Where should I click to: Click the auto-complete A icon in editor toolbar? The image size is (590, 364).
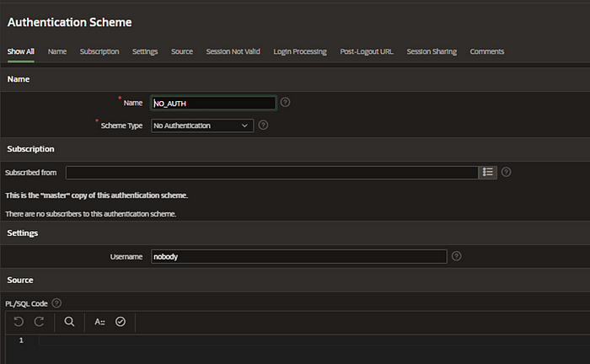[99, 322]
